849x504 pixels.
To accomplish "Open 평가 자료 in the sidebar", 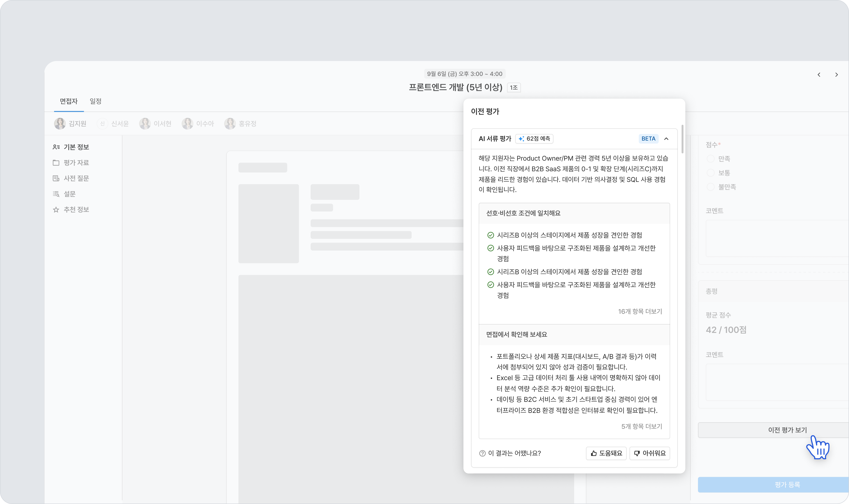I will click(x=71, y=163).
